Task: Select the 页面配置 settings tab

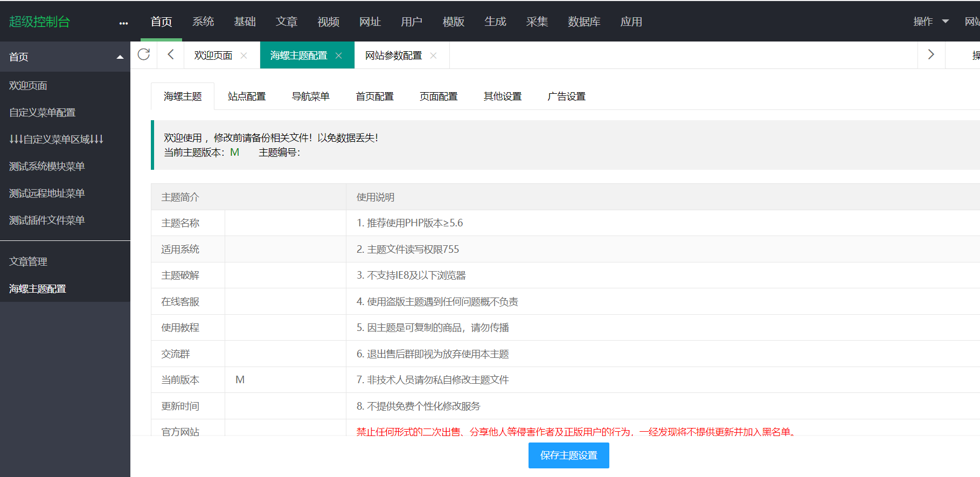Action: pyautogui.click(x=439, y=96)
